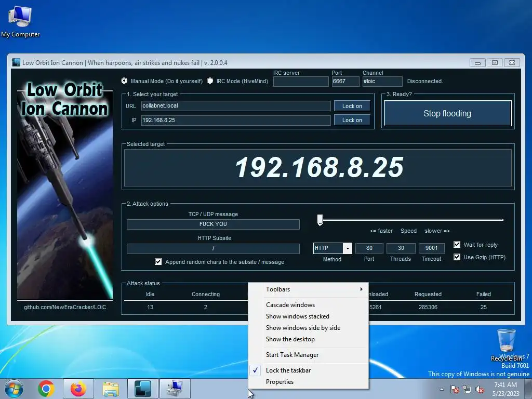Toggle Wait for reply checkbox
The width and height of the screenshot is (532, 399).
(457, 245)
